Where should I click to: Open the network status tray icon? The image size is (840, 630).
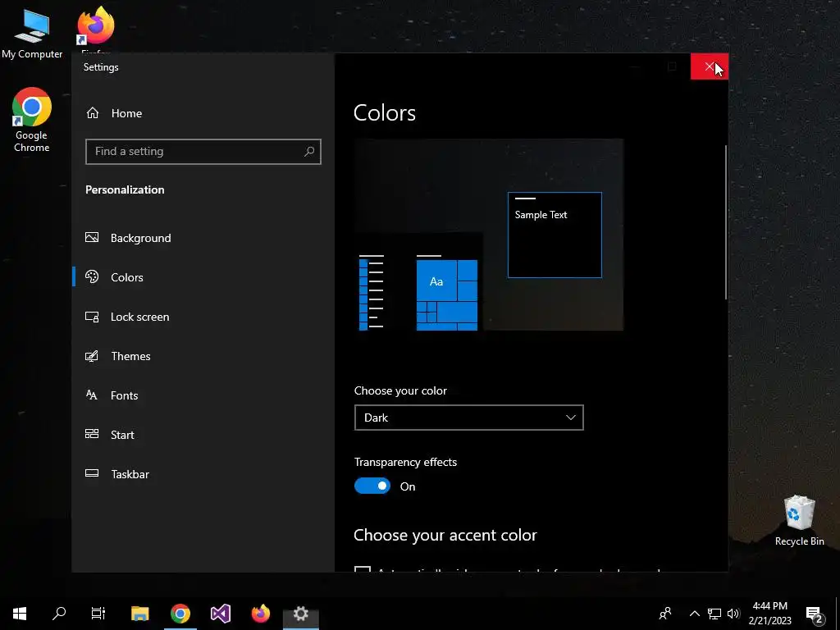point(714,614)
